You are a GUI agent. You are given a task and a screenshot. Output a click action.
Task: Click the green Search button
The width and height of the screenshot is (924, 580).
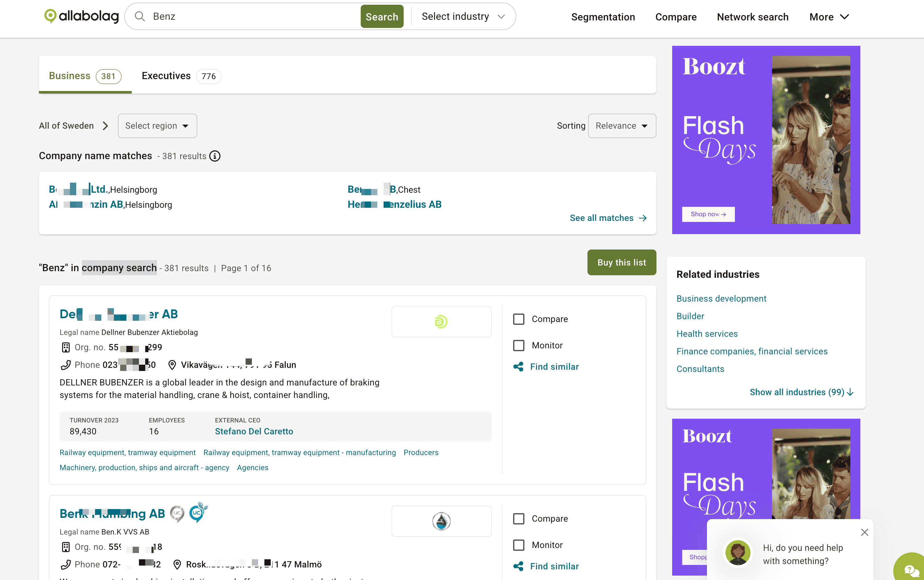382,17
